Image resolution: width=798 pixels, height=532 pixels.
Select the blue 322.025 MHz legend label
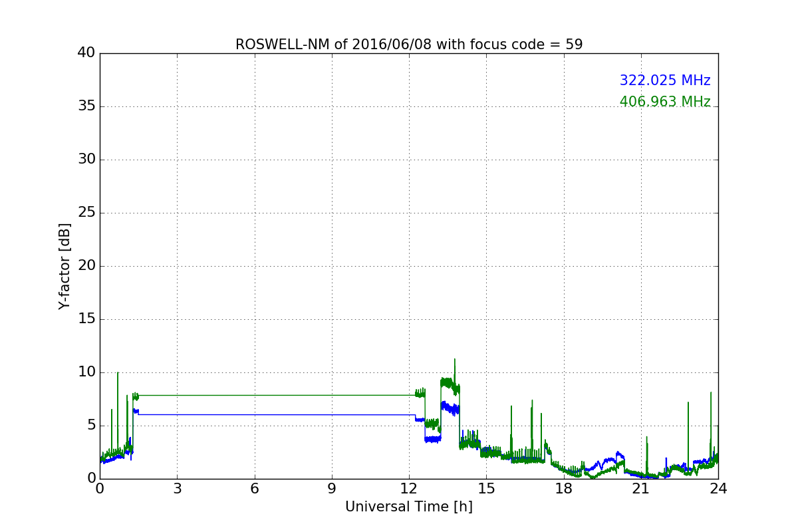tap(665, 80)
